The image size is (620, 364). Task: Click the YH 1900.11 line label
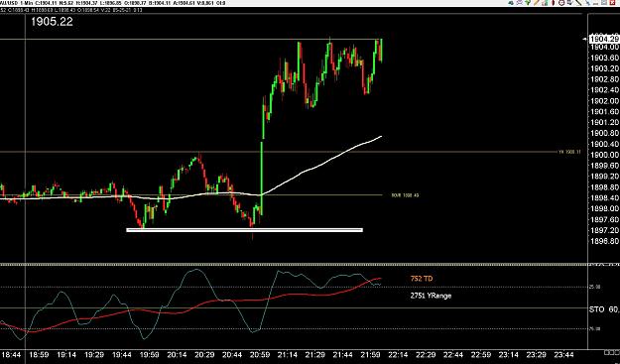569,152
